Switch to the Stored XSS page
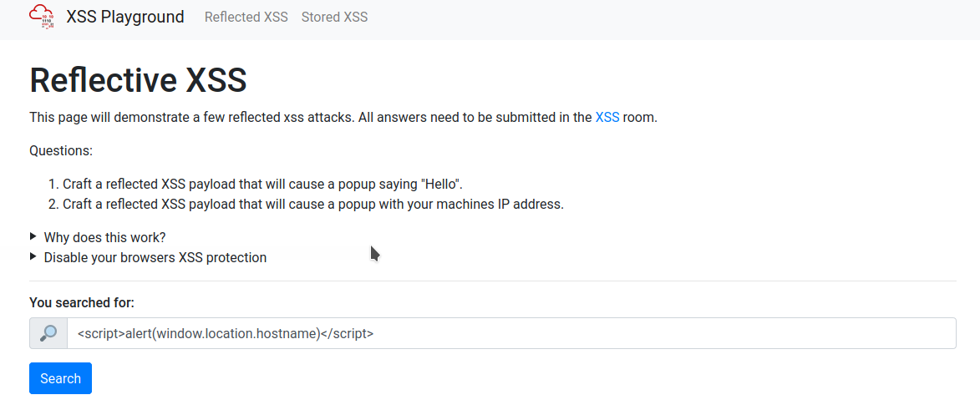Image resolution: width=980 pixels, height=400 pixels. click(334, 17)
